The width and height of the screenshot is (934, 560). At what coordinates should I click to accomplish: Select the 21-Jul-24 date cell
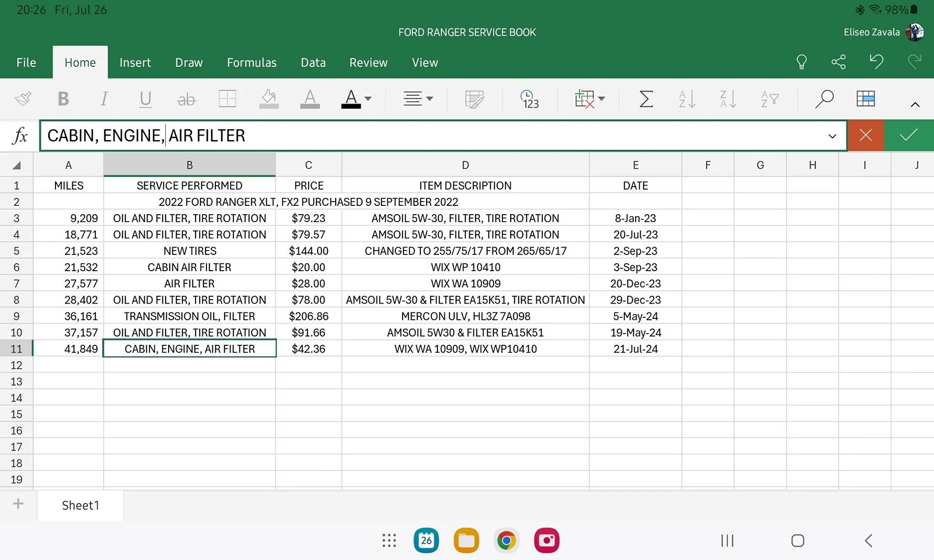pyautogui.click(x=635, y=349)
